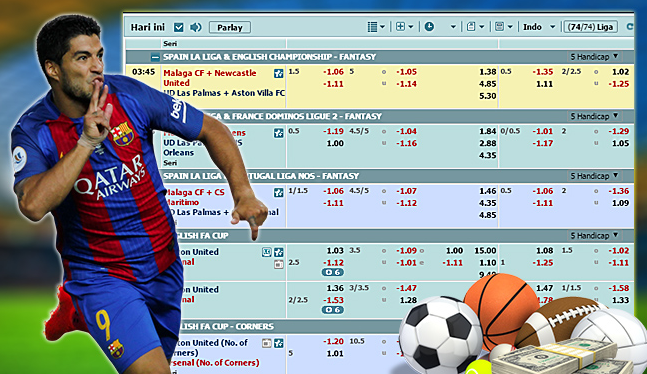Collapse the Spain La Liga & English Championship section

tap(155, 57)
